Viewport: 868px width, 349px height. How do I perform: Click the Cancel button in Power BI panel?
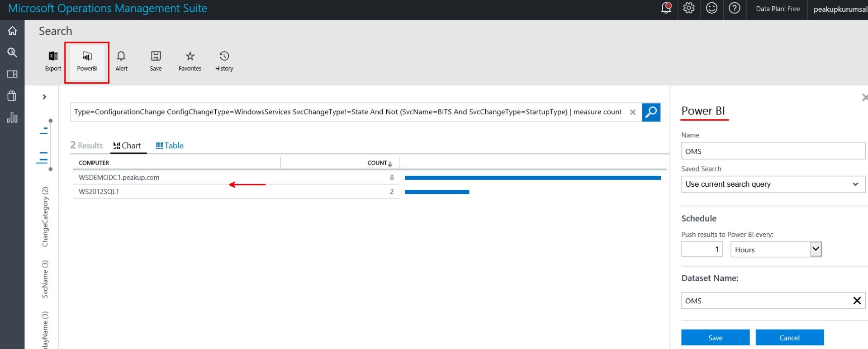click(x=789, y=338)
